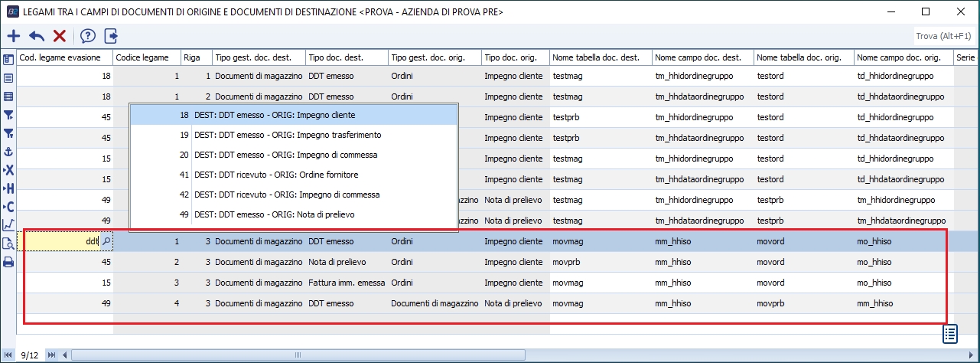Select '18 DEST: DDT emesso - ORIG: Impegno cliente'
980x363 pixels.
pyautogui.click(x=294, y=115)
